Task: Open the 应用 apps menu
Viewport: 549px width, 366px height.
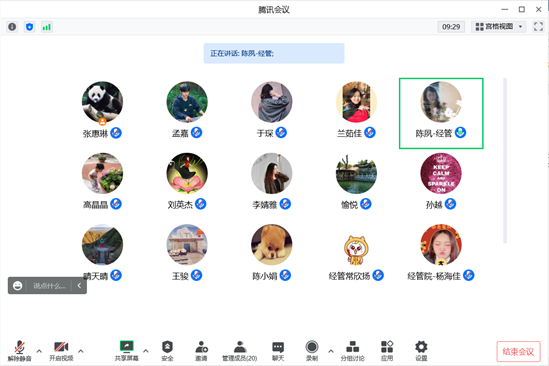Action: point(387,350)
